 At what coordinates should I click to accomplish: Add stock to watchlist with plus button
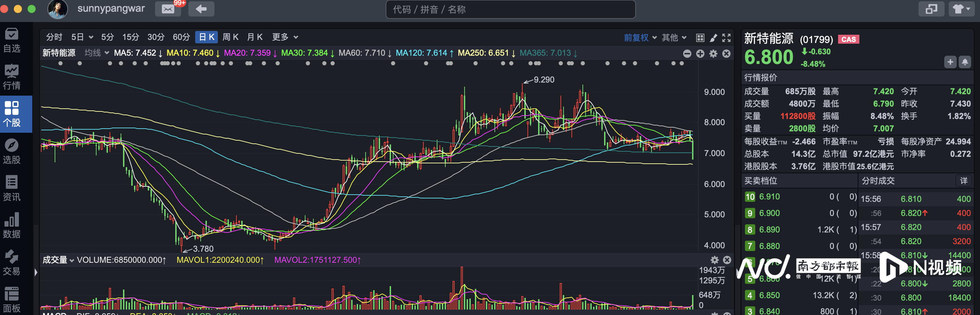[950, 62]
